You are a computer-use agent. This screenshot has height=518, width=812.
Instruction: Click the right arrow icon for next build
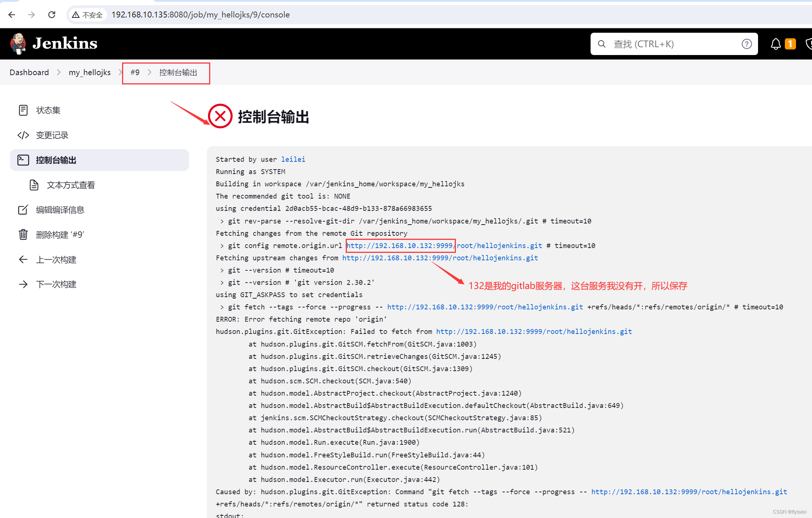(x=23, y=284)
